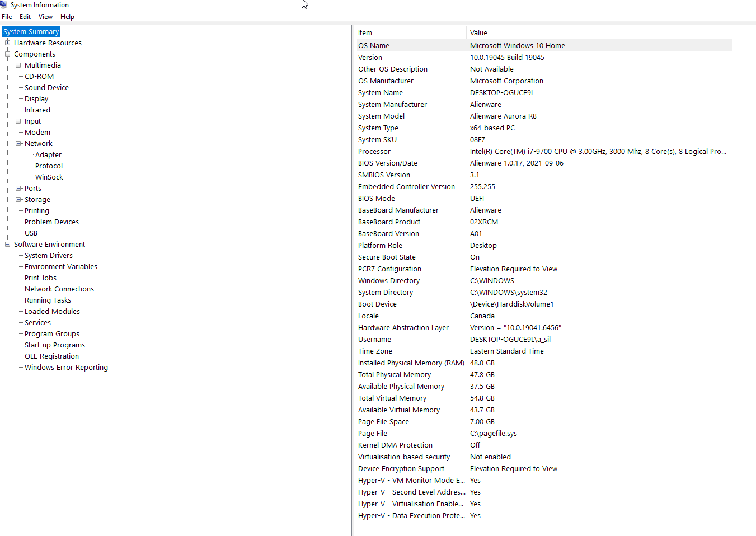Click the PCR7 Configuration row
The width and height of the screenshot is (756, 536).
[543, 269]
